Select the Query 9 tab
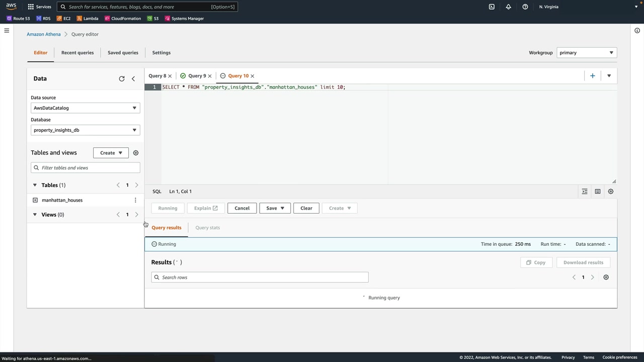 tap(197, 76)
